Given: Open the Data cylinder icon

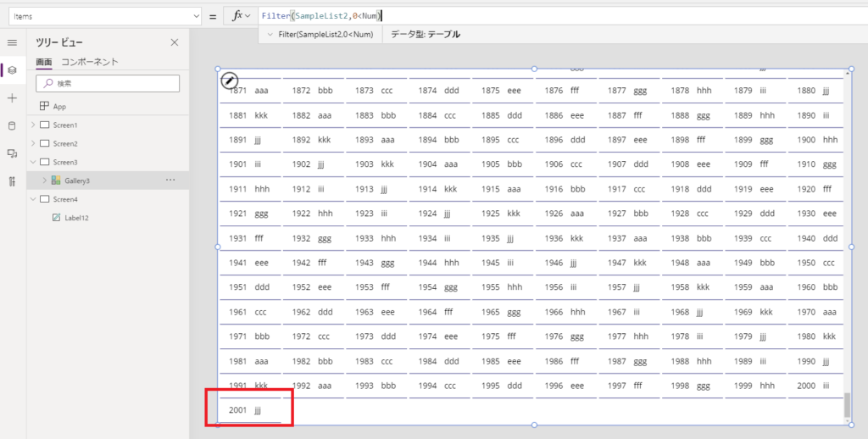Looking at the screenshot, I should pyautogui.click(x=12, y=125).
